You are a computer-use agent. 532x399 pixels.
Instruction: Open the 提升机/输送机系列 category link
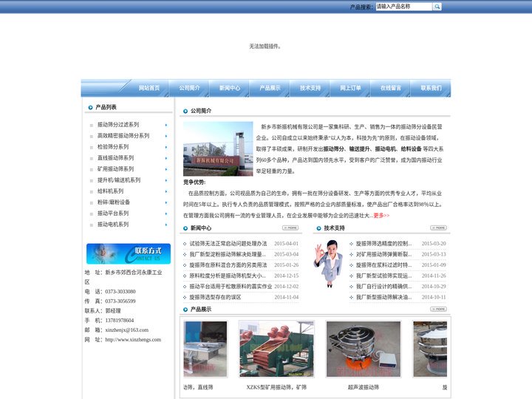pos(119,180)
